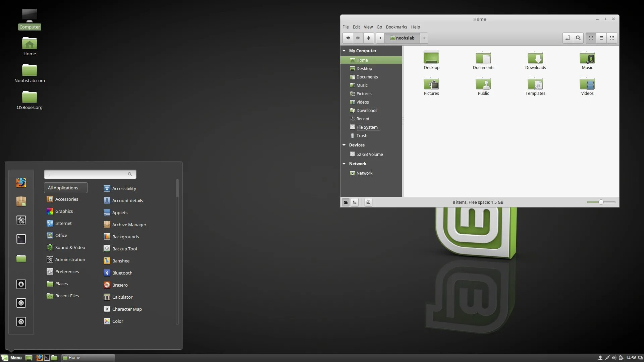Adjust the icon zoom slider
This screenshot has height=362, width=644.
coord(601,202)
